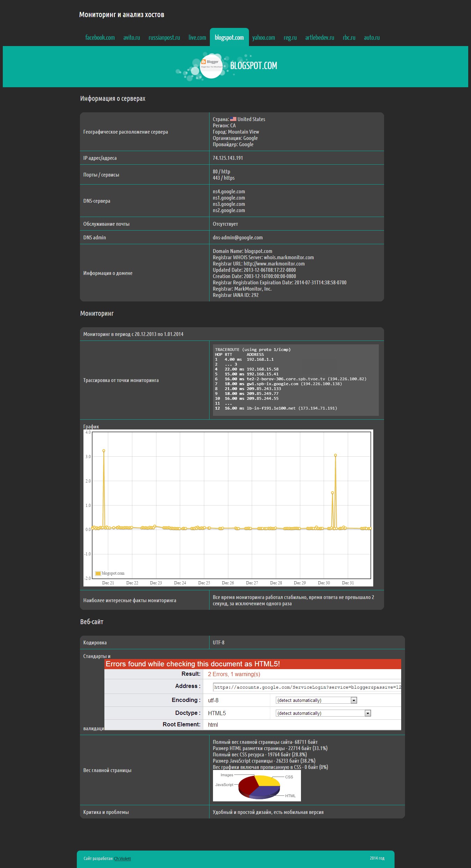The height and width of the screenshot is (868, 471).
Task: Switch to the yahoo.com tab
Action: pyautogui.click(x=264, y=37)
